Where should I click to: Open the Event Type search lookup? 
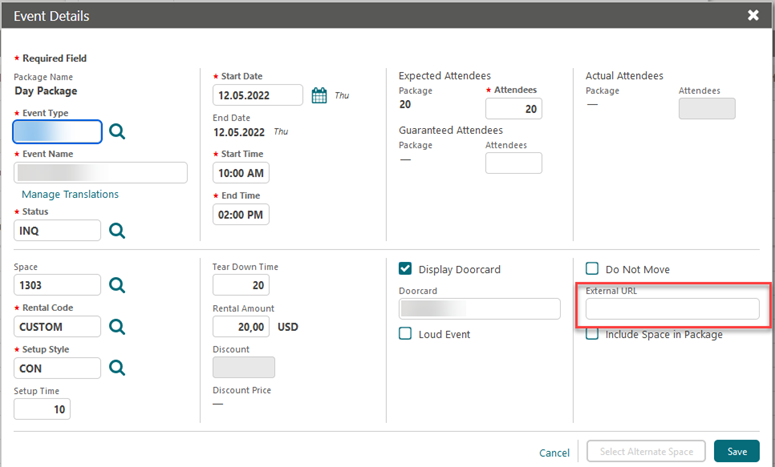[117, 131]
